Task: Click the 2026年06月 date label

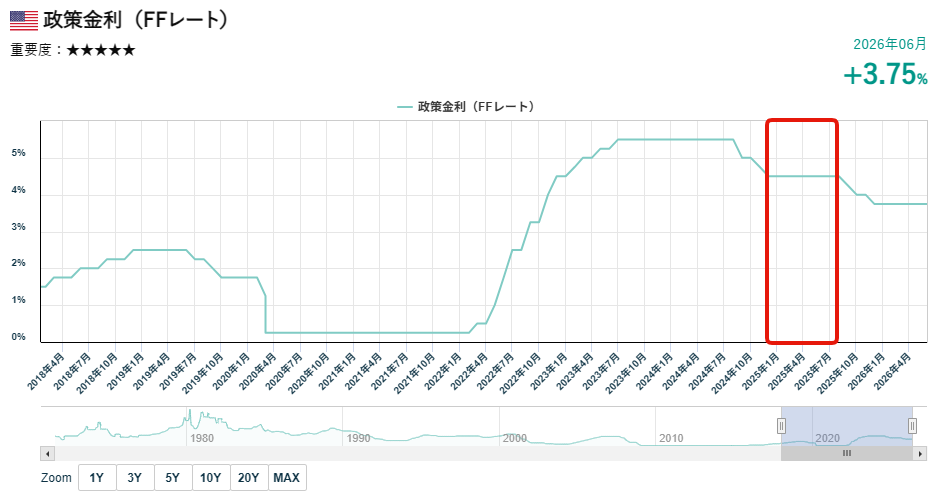Action: click(x=890, y=44)
